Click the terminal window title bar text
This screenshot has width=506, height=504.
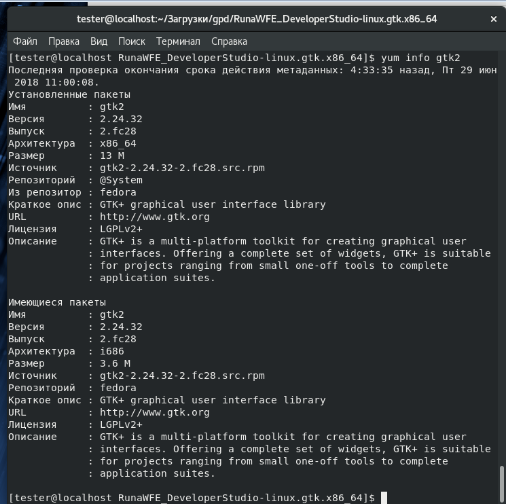click(257, 19)
